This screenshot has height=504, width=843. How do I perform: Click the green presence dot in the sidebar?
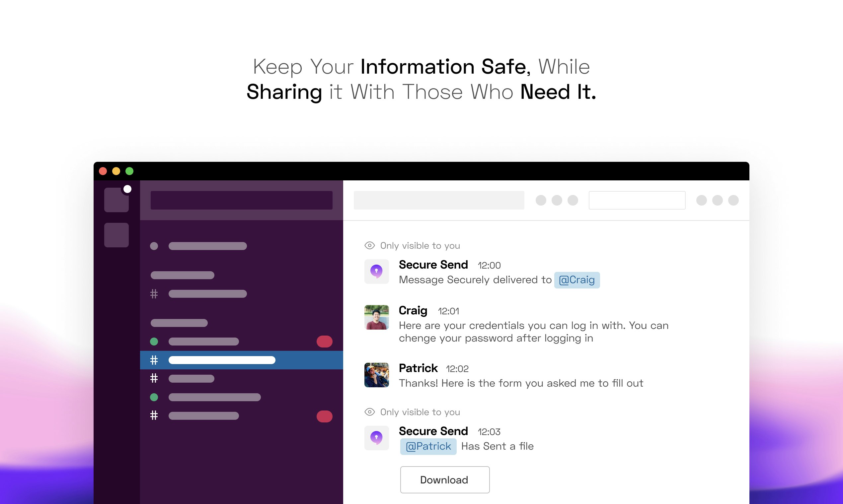click(x=154, y=342)
